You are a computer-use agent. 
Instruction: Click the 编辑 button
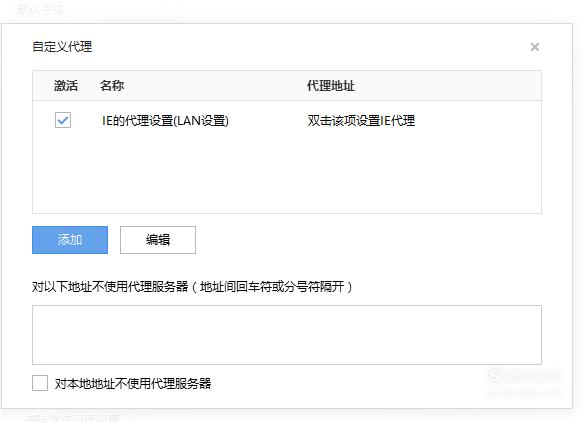click(x=158, y=240)
